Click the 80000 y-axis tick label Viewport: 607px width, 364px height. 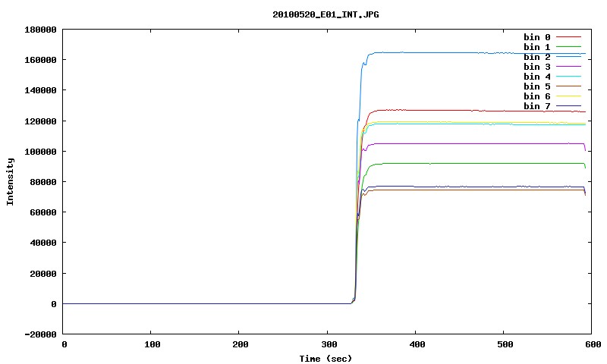click(43, 182)
